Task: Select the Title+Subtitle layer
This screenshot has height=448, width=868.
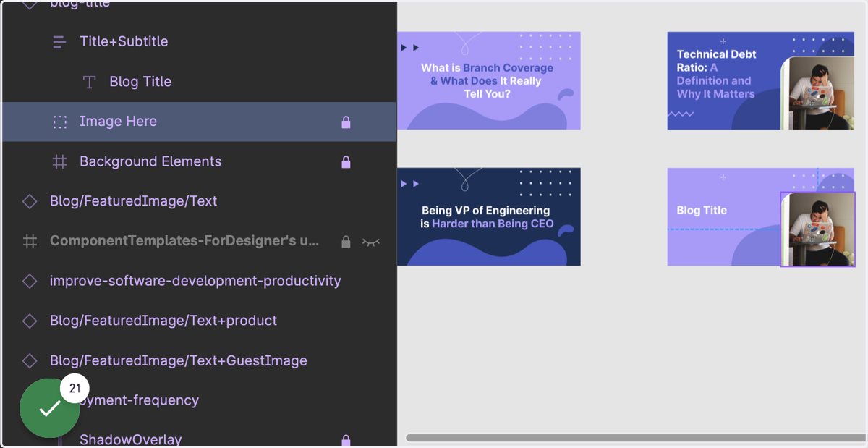Action: point(124,41)
